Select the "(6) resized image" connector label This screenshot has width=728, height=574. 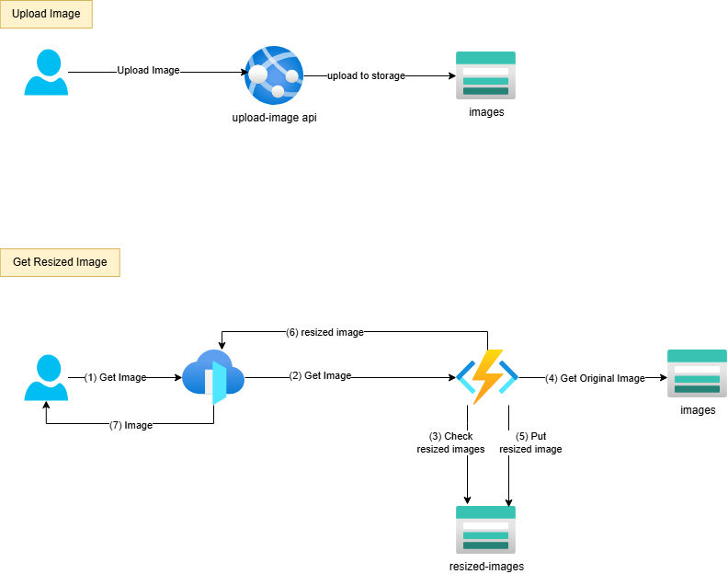tap(324, 332)
